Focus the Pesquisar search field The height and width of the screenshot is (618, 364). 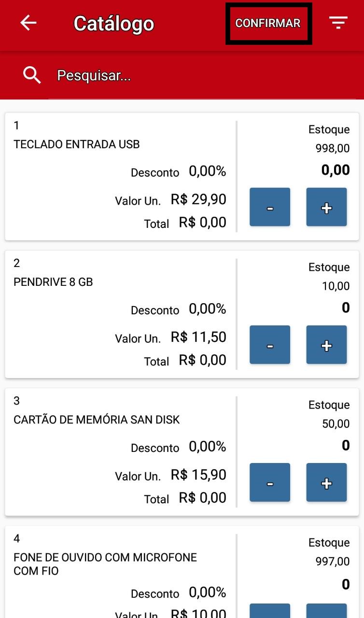coord(193,76)
